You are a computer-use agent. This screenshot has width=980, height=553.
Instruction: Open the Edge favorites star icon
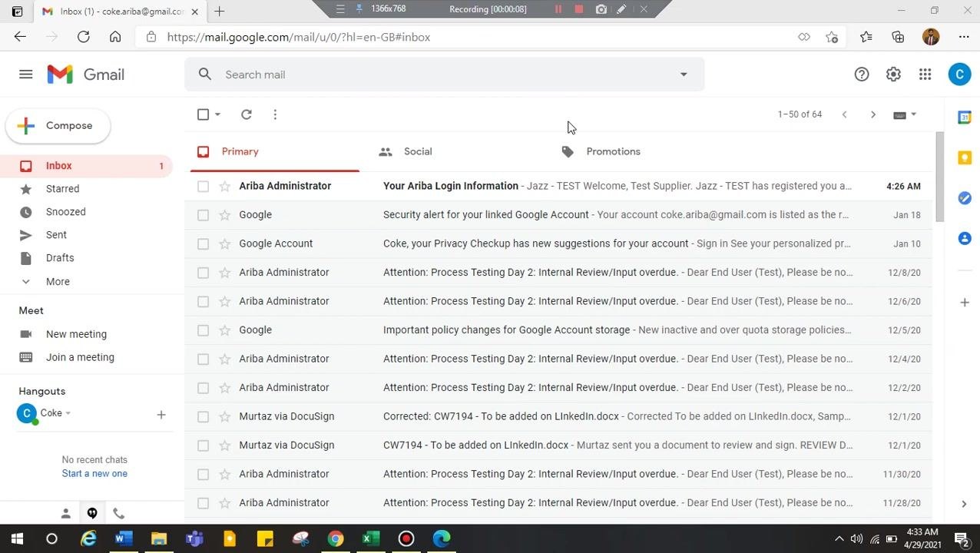click(866, 37)
